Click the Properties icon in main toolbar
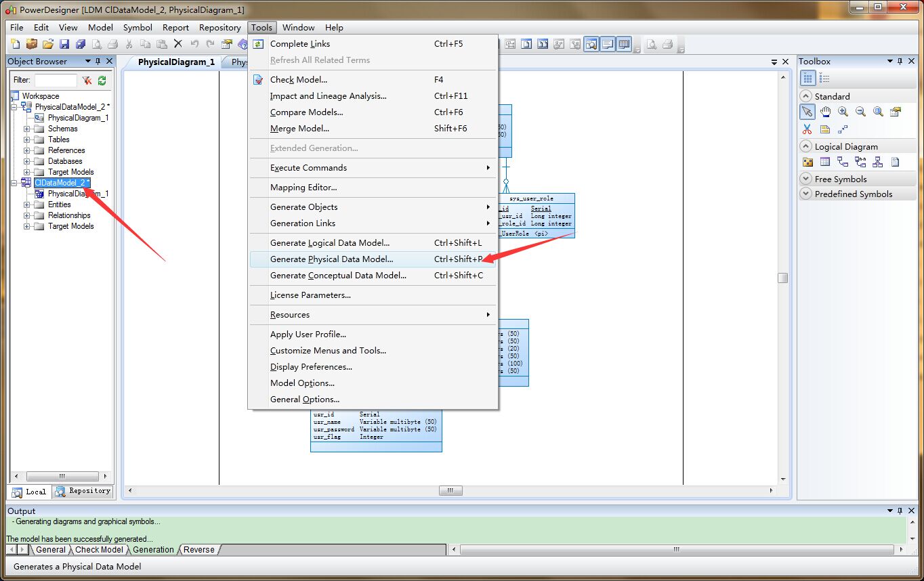Viewport: 924px width, 581px height. 227,44
